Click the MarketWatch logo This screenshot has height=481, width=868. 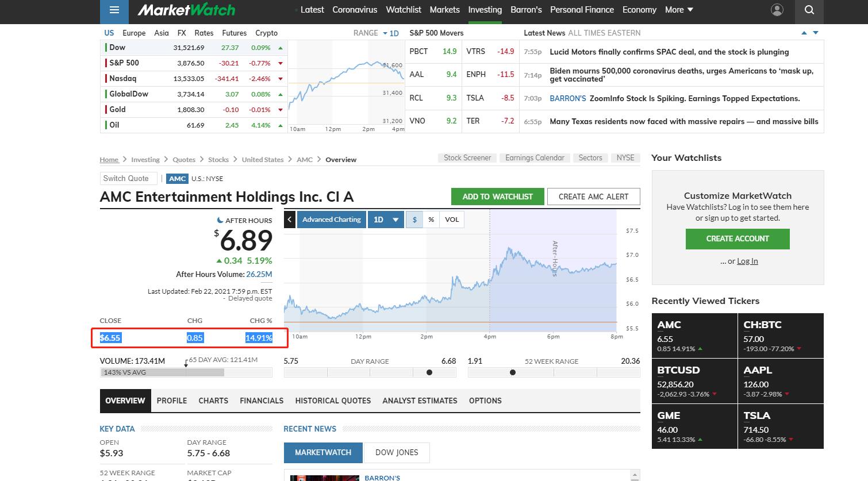pos(185,10)
